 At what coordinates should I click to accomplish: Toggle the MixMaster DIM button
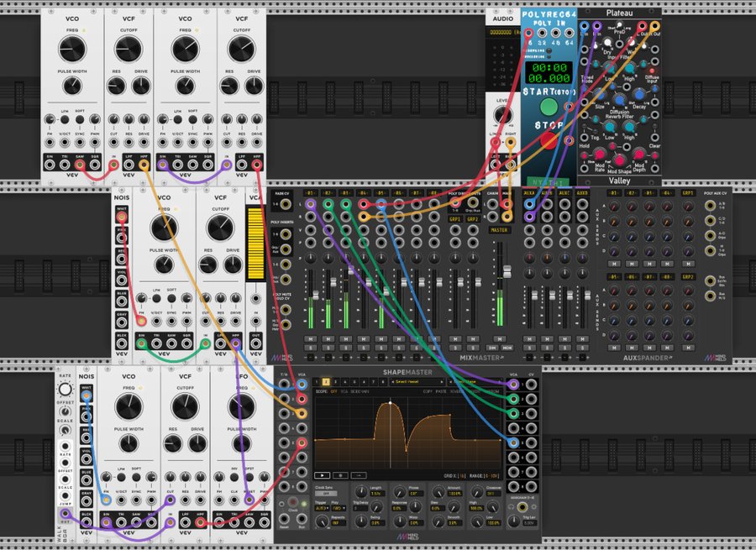click(494, 347)
